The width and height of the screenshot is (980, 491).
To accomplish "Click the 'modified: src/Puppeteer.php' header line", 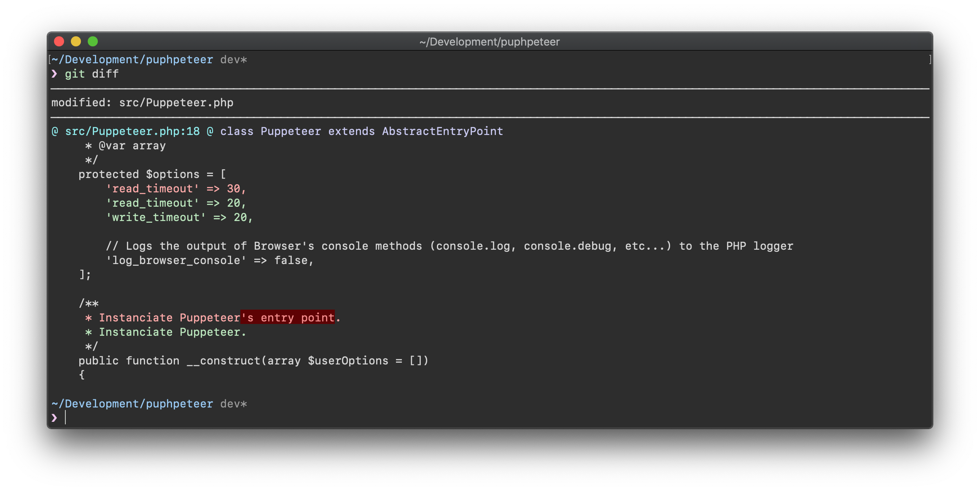I will [x=142, y=103].
